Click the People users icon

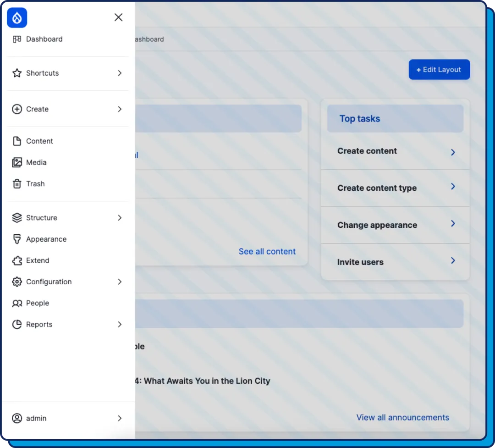(17, 303)
